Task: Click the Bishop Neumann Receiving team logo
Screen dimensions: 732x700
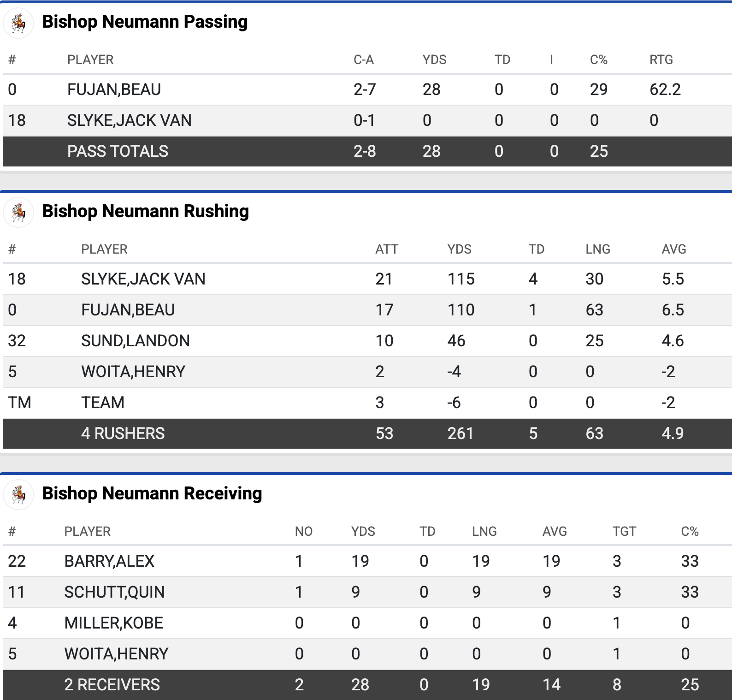Action: tap(18, 494)
